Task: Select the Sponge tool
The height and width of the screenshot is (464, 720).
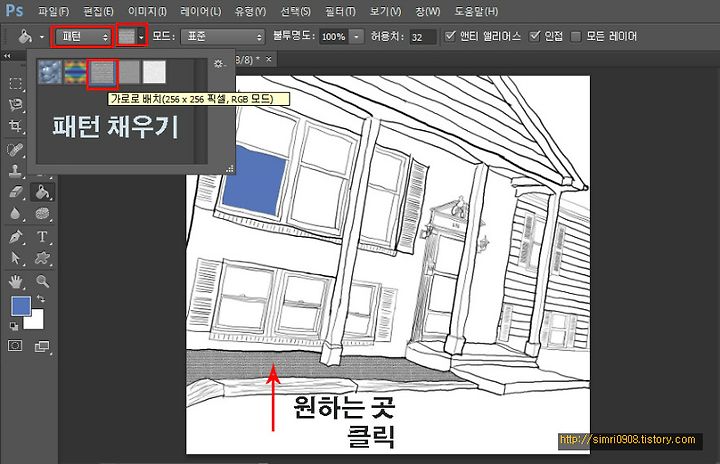Action: click(x=42, y=214)
